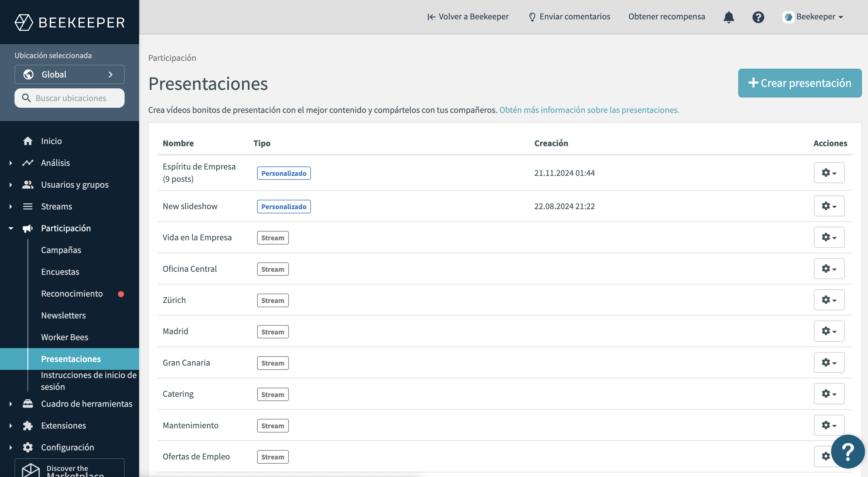Click the Configuración gear icon
Image resolution: width=868 pixels, height=477 pixels.
(x=28, y=447)
